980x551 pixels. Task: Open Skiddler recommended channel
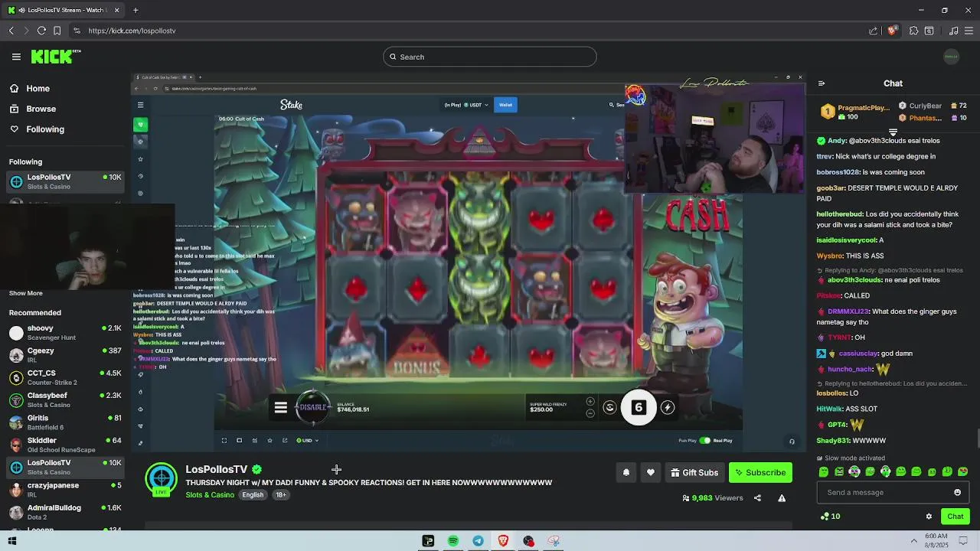[64, 445]
